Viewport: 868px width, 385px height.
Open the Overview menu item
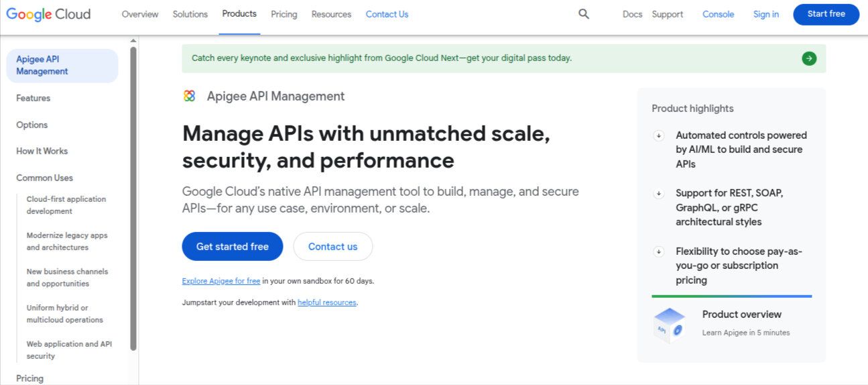coord(140,14)
